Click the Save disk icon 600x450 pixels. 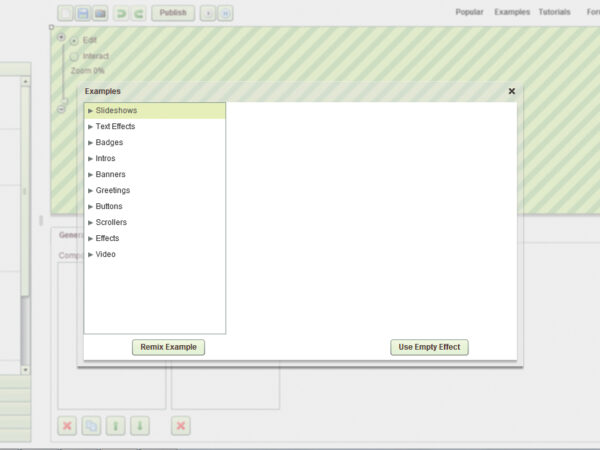pyautogui.click(x=83, y=13)
